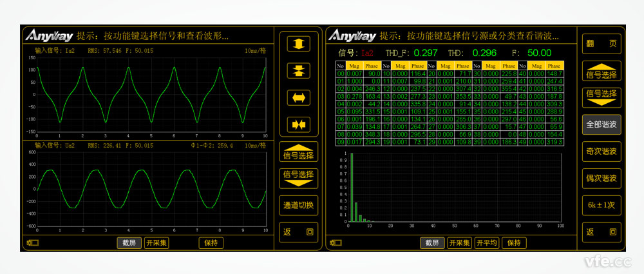Click 截屏 screenshot button in waveform panel
Image resolution: width=644 pixels, height=274 pixels.
click(x=128, y=243)
